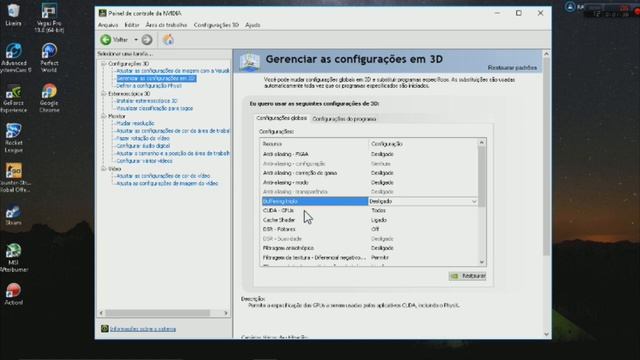This screenshot has height=360, width=640.
Task: Open the home icon in NVIDIA toolbar
Action: [168, 40]
